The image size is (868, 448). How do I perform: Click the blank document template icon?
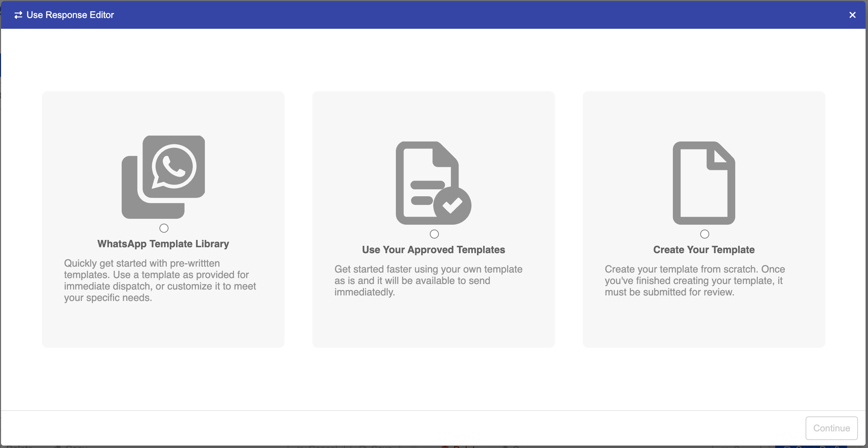(x=704, y=183)
